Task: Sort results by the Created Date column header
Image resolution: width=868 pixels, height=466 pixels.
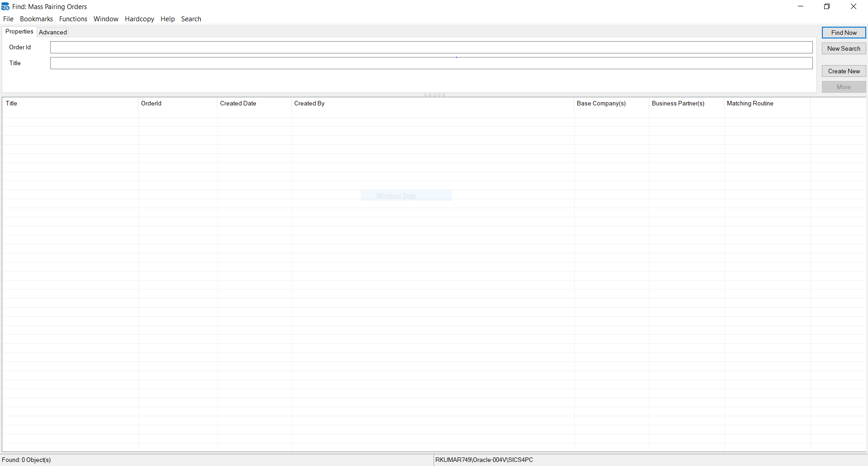Action: tap(238, 103)
